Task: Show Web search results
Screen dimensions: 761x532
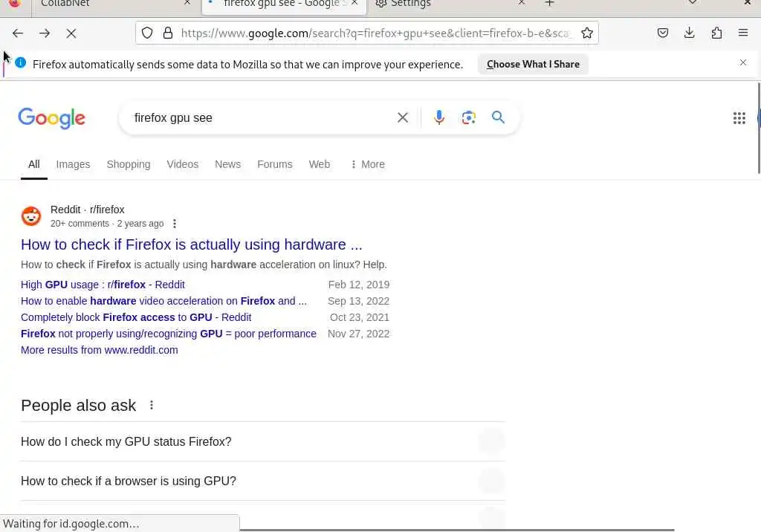Action: (x=320, y=164)
